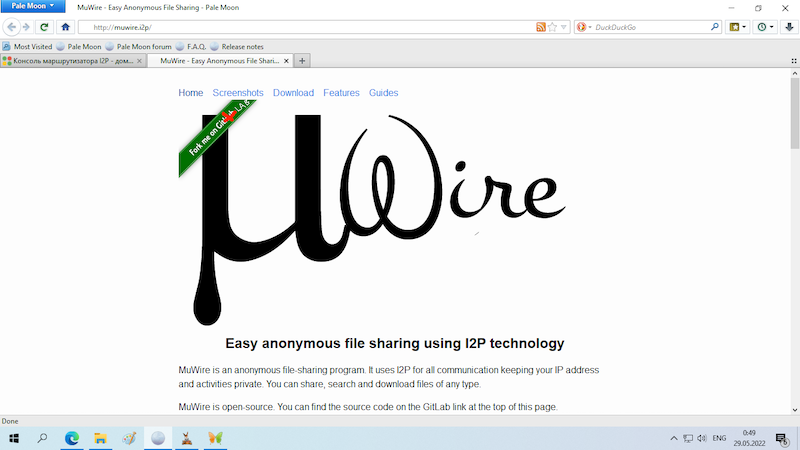Click in the URL address field
This screenshot has width=800, height=450.
[x=300, y=27]
